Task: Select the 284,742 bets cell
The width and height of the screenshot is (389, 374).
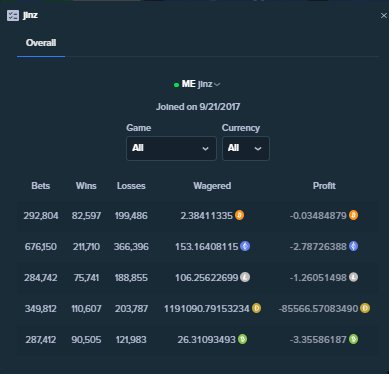Action: click(41, 278)
